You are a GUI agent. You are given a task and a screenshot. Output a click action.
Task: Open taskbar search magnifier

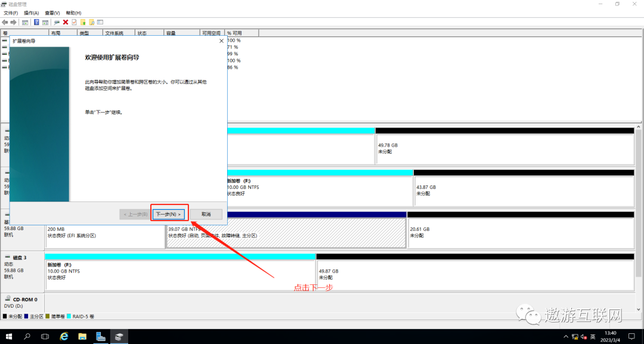pos(27,337)
